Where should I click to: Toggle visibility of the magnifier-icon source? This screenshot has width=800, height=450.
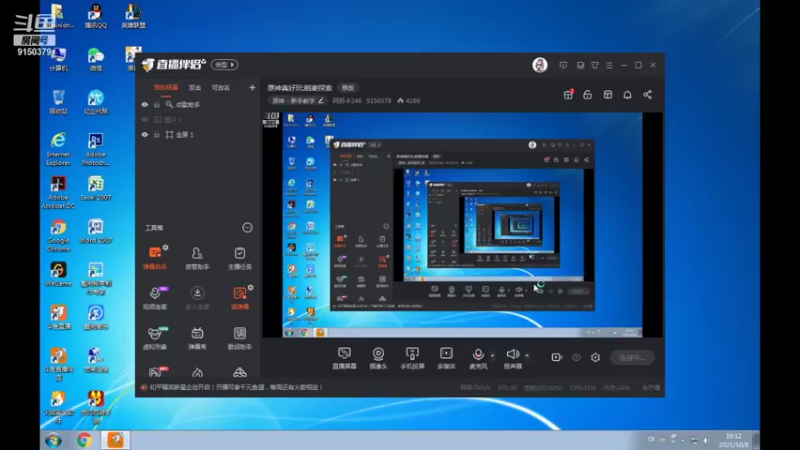point(145,105)
